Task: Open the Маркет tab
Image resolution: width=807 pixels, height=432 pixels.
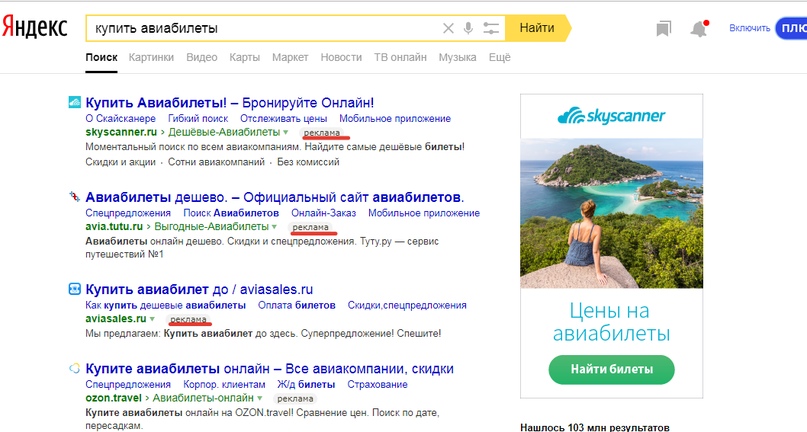Action: [x=290, y=57]
